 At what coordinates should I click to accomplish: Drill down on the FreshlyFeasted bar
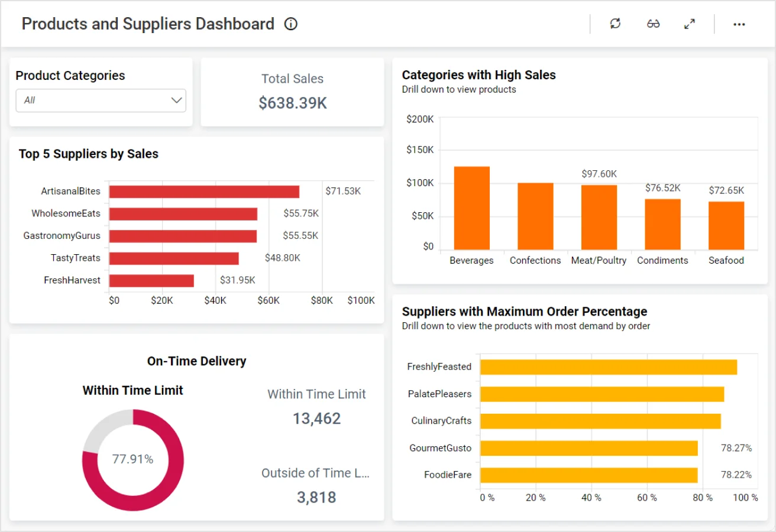608,367
